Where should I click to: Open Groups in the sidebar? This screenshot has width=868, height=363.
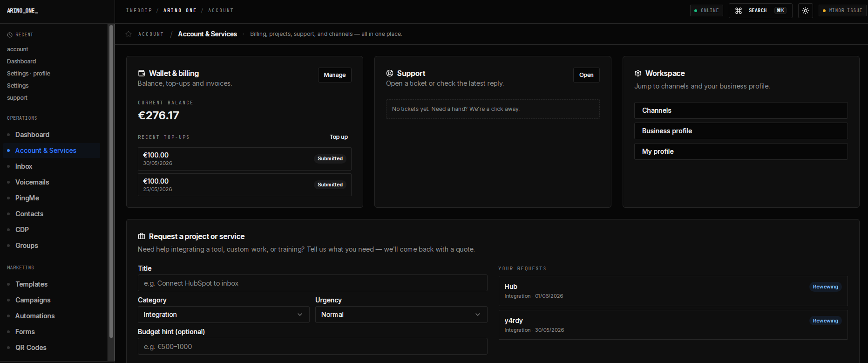pyautogui.click(x=52, y=246)
